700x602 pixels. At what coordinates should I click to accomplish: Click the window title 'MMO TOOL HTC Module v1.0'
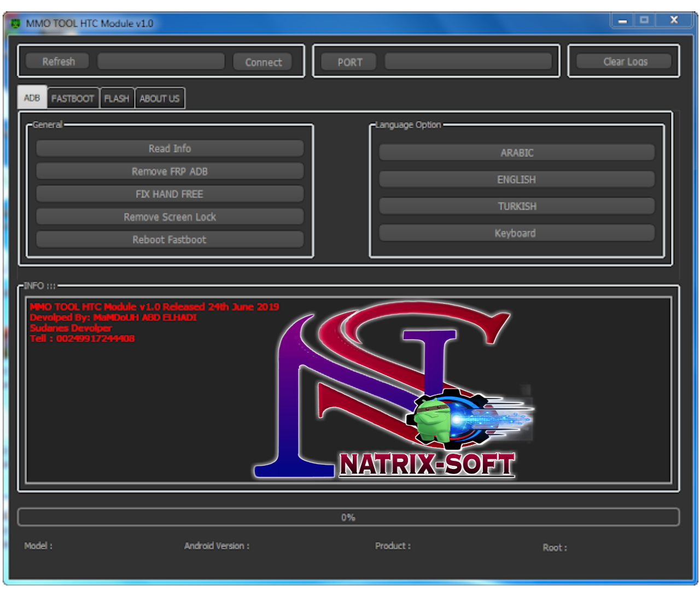pyautogui.click(x=90, y=24)
